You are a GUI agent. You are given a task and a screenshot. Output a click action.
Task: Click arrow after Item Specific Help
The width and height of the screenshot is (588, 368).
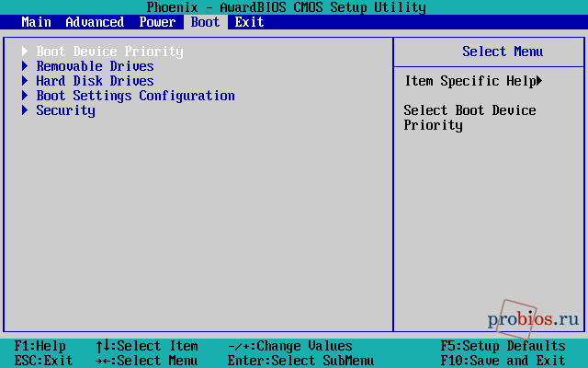coord(539,80)
